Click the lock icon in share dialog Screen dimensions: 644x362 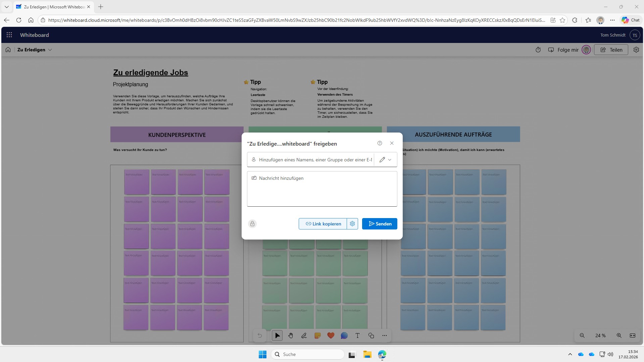pos(252,224)
